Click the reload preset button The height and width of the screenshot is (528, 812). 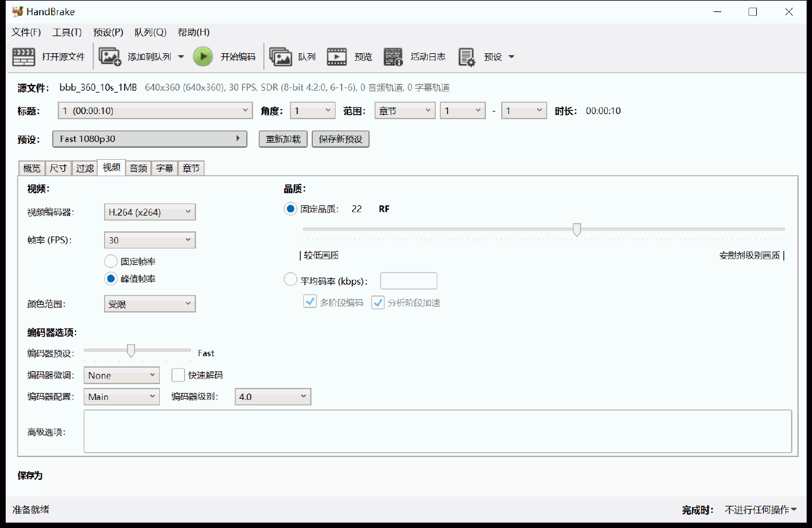click(284, 139)
